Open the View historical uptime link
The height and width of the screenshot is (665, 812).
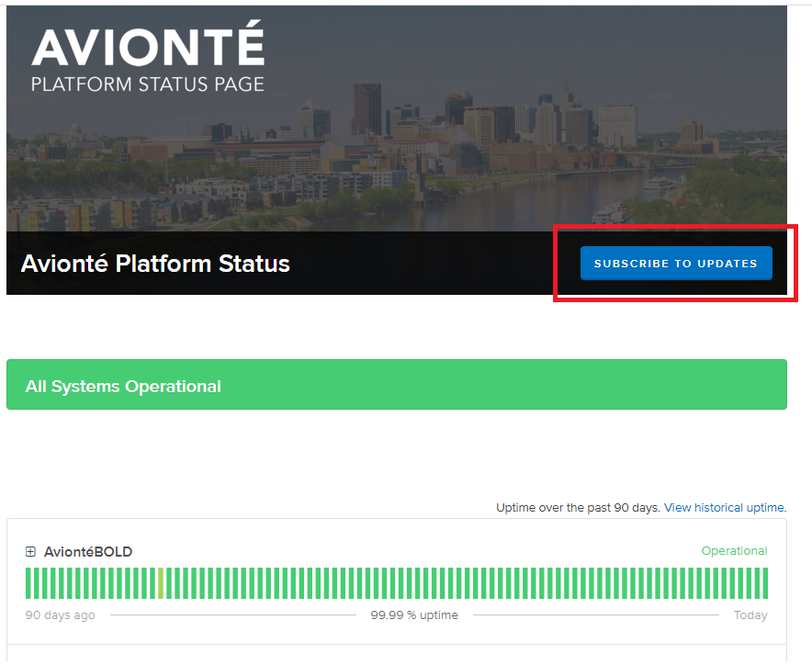[x=725, y=508]
